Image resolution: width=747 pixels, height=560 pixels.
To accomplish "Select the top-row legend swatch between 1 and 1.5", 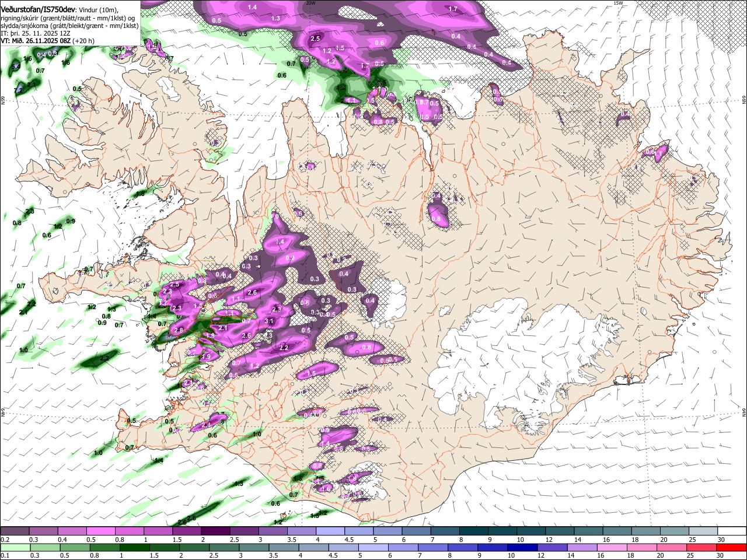I will click(158, 531).
